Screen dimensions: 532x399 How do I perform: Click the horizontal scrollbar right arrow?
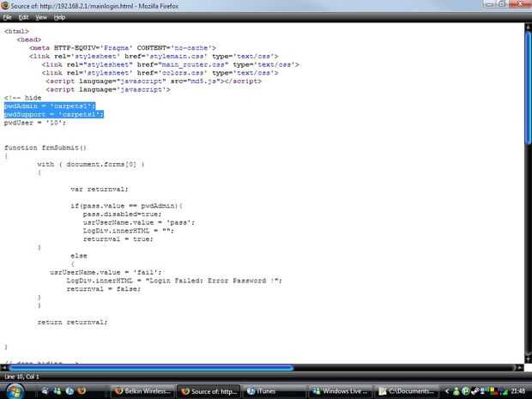pos(519,367)
